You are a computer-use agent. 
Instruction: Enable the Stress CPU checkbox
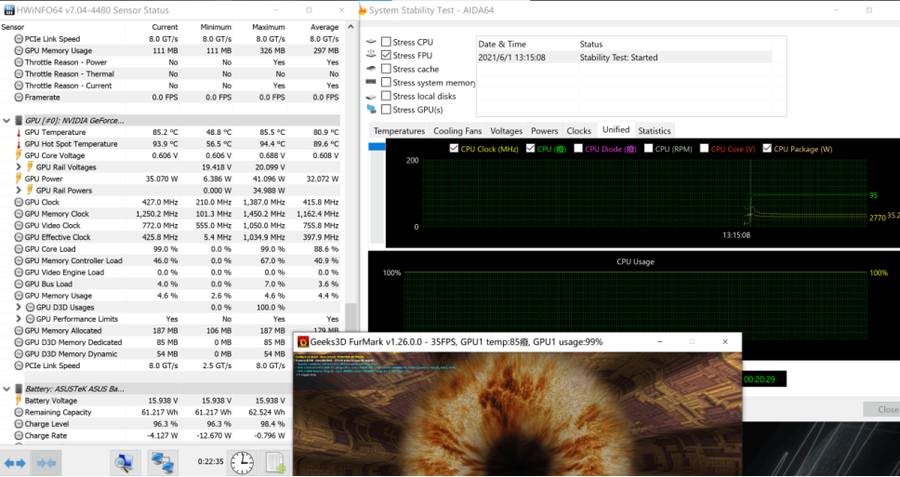click(x=386, y=42)
